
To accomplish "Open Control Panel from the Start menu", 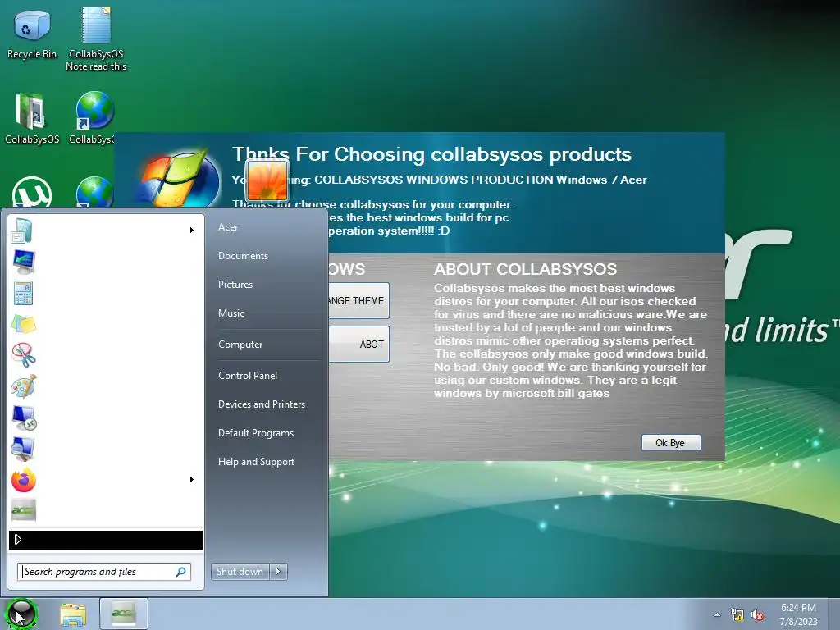I will tap(248, 376).
